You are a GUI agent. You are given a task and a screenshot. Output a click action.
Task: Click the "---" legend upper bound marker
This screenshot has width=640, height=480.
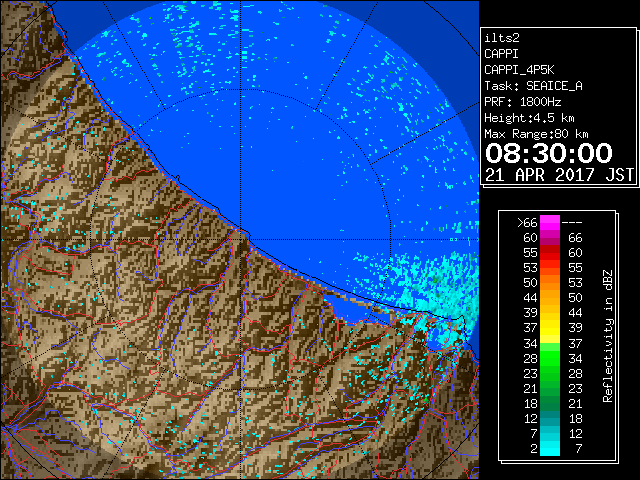coord(572,223)
